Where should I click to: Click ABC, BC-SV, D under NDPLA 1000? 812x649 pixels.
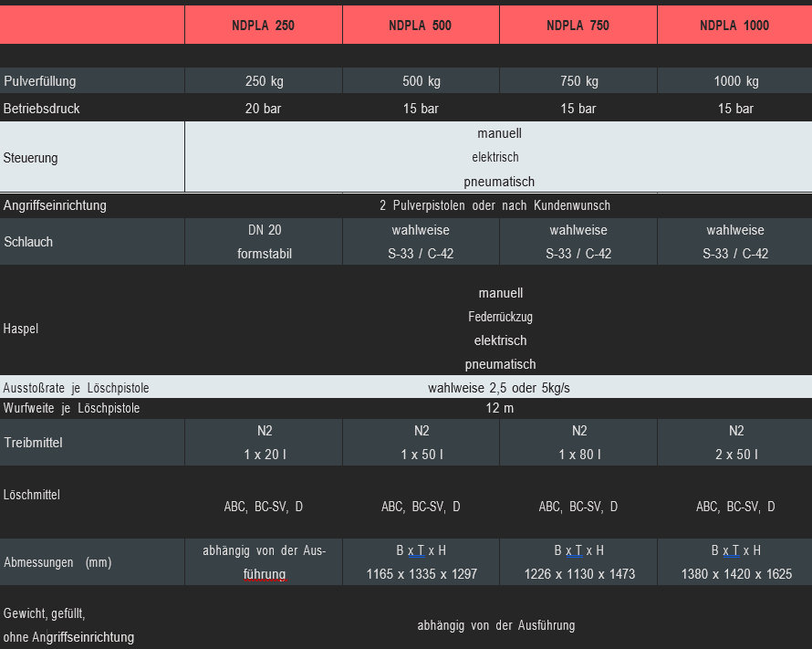pos(735,507)
